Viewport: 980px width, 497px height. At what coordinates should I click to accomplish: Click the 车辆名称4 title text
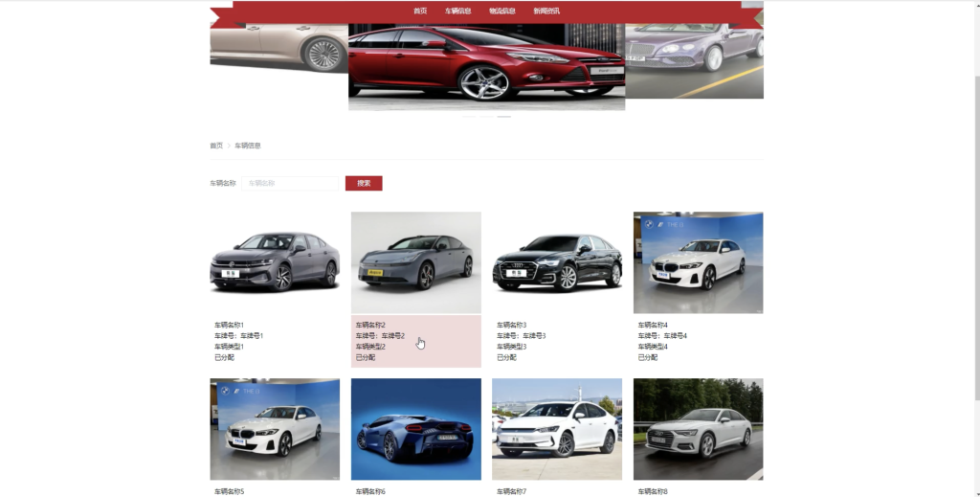(653, 325)
